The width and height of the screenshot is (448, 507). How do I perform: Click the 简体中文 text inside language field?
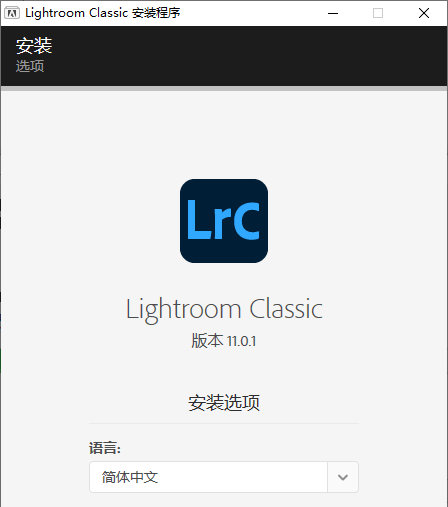pos(130,477)
